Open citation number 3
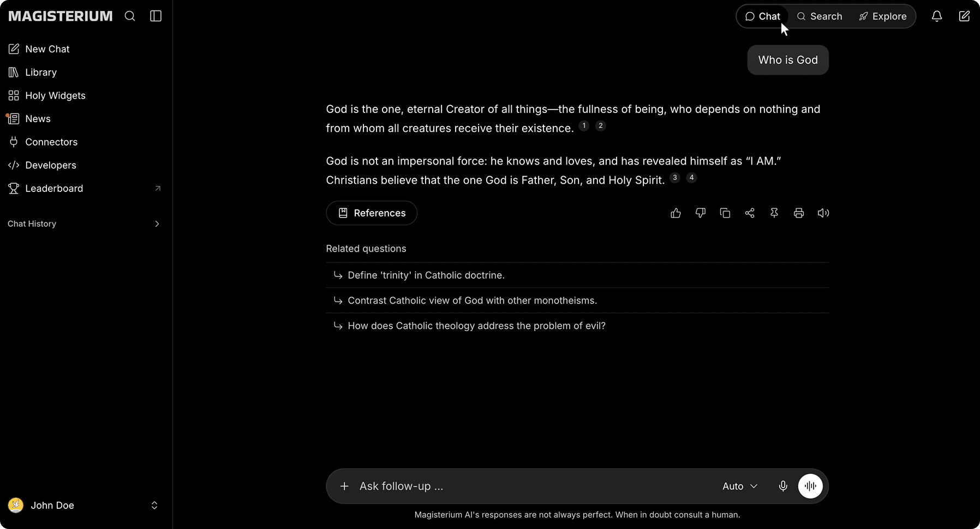The width and height of the screenshot is (980, 529). (x=675, y=178)
